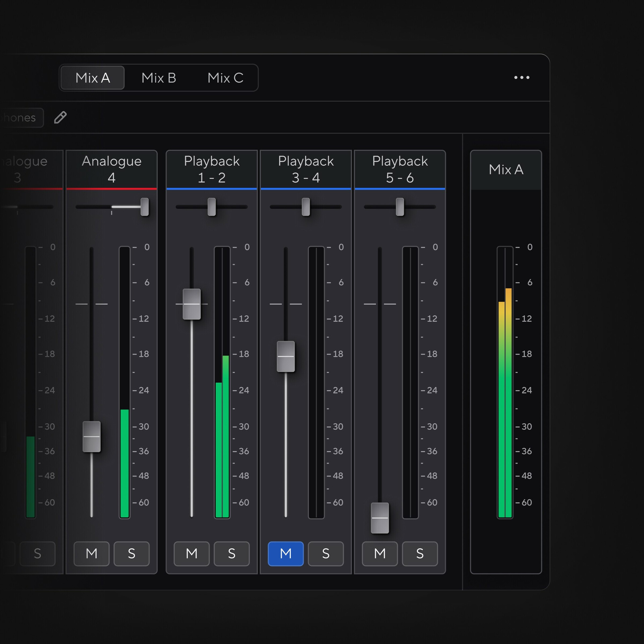The height and width of the screenshot is (644, 644).
Task: Click the Playback 1-2 volume fader handle
Action: [192, 304]
